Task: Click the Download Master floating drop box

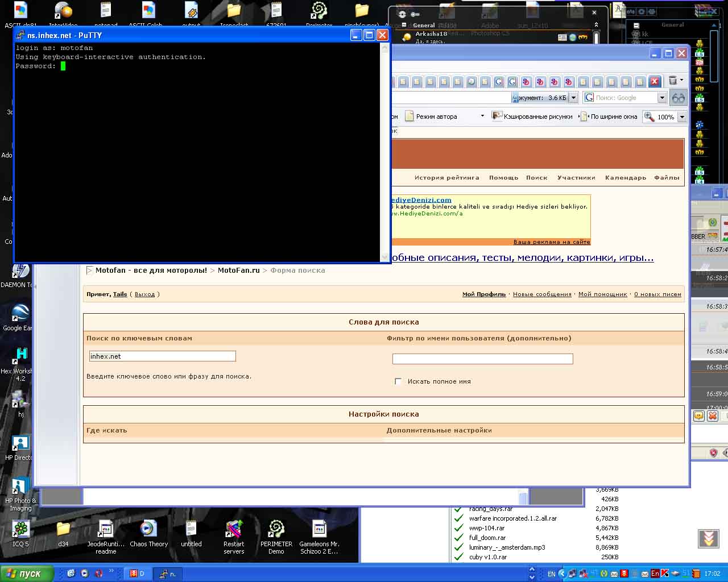Action: pyautogui.click(x=709, y=538)
